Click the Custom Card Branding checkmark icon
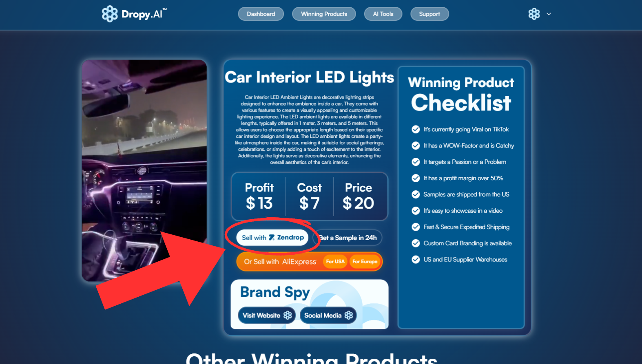Viewport: 642px width, 364px height. coord(416,243)
